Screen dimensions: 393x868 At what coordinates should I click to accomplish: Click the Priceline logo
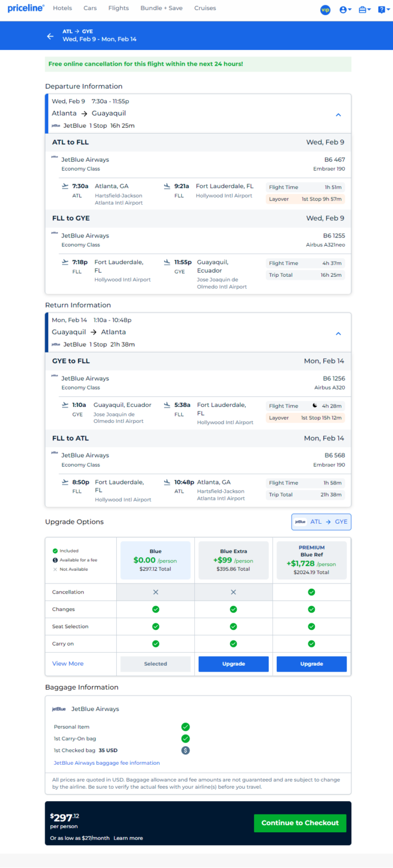(x=26, y=8)
